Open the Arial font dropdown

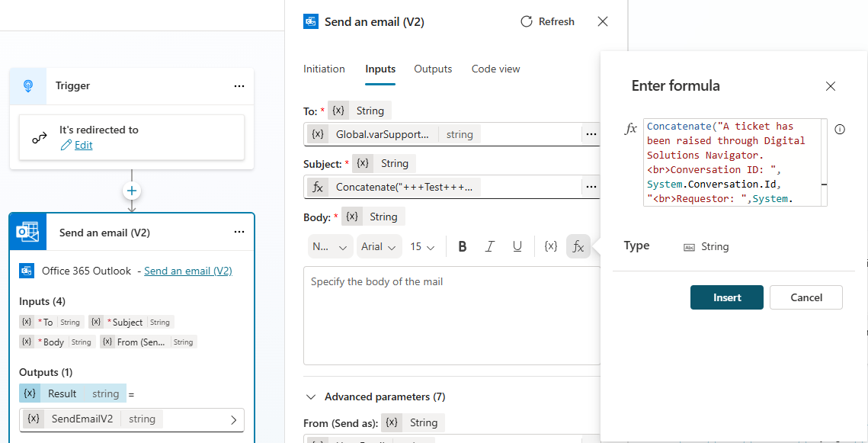point(380,246)
